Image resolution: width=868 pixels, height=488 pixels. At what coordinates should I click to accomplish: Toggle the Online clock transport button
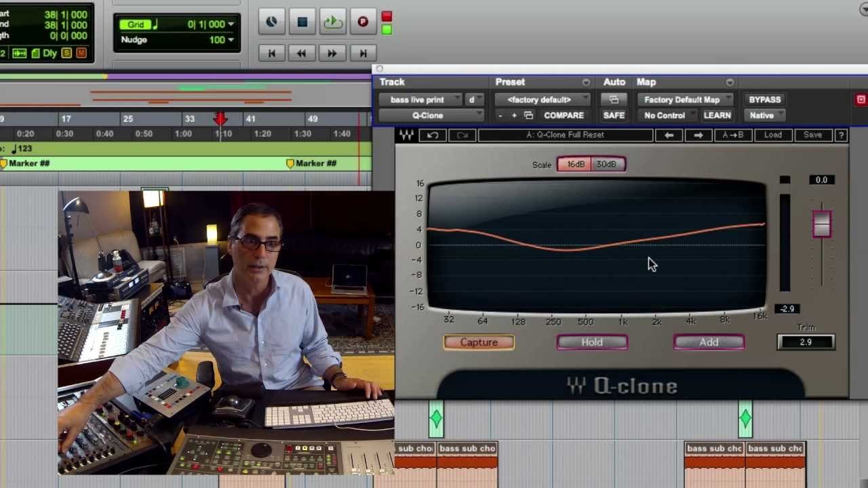[271, 22]
